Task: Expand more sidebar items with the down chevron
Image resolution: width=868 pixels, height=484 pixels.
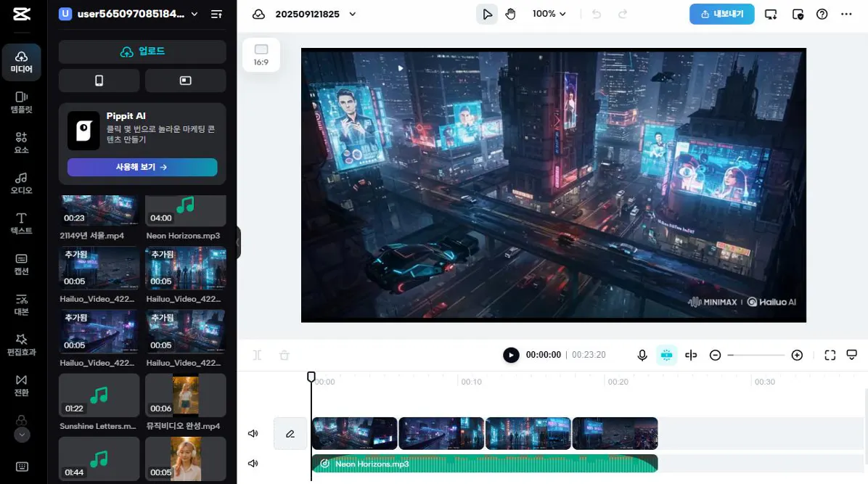Action: 22,435
